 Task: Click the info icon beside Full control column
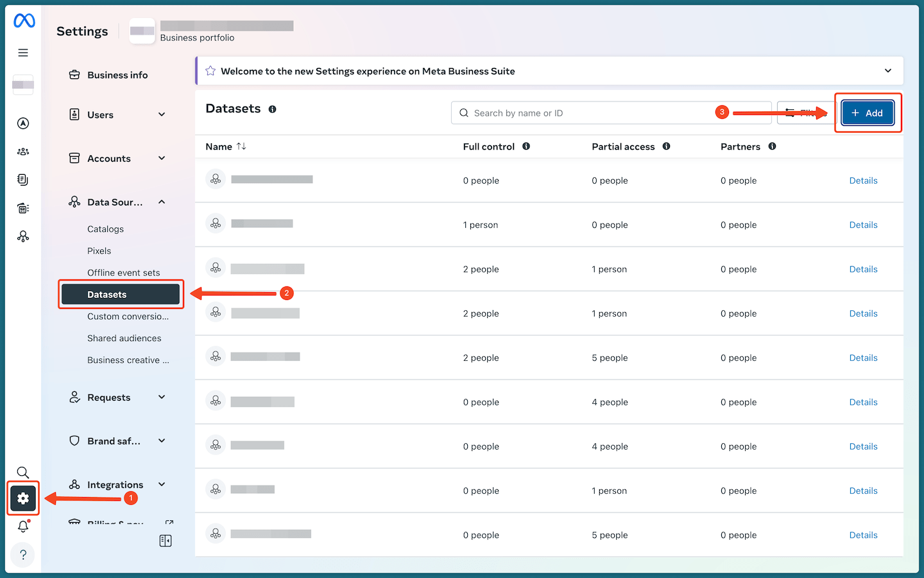526,146
